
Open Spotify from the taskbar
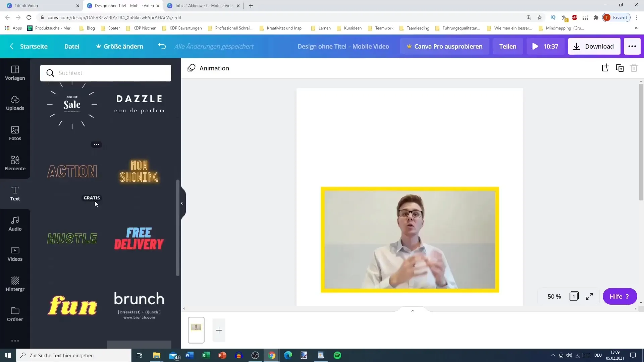point(337,355)
